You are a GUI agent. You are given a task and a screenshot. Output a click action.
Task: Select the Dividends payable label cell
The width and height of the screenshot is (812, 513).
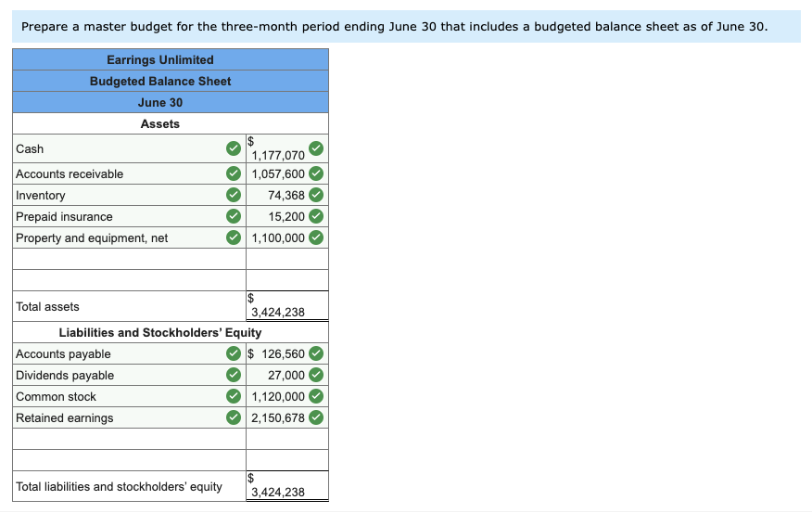click(129, 375)
